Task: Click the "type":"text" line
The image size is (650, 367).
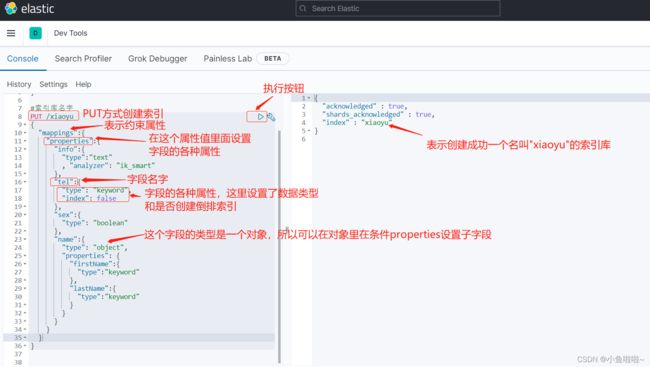Action: coord(87,158)
